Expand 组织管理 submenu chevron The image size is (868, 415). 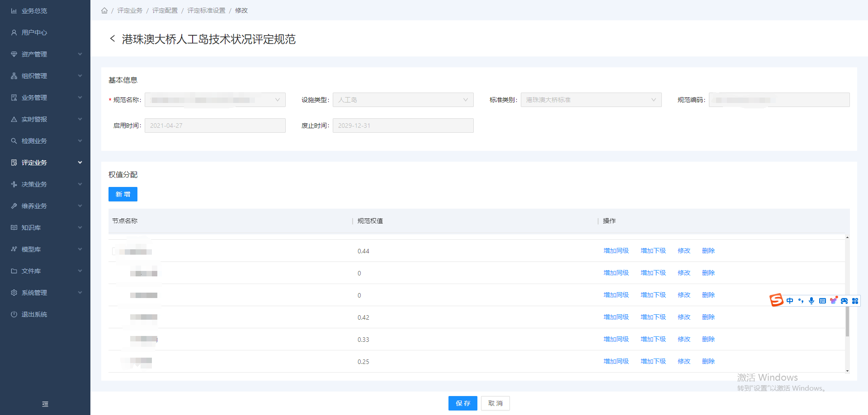tap(80, 76)
